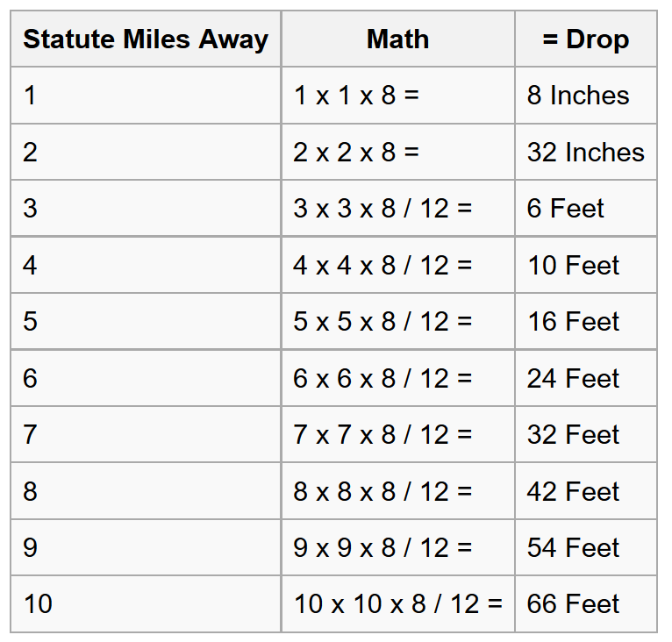The width and height of the screenshot is (672, 642).
Task: Click the '3 x 3 x 8 / 12 =' cell
Action: pyautogui.click(x=382, y=209)
